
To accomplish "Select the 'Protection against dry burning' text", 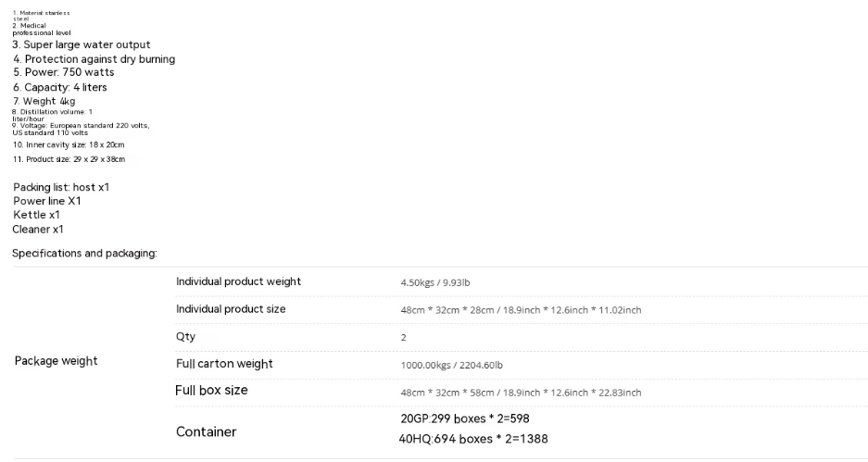I will pyautogui.click(x=94, y=59).
